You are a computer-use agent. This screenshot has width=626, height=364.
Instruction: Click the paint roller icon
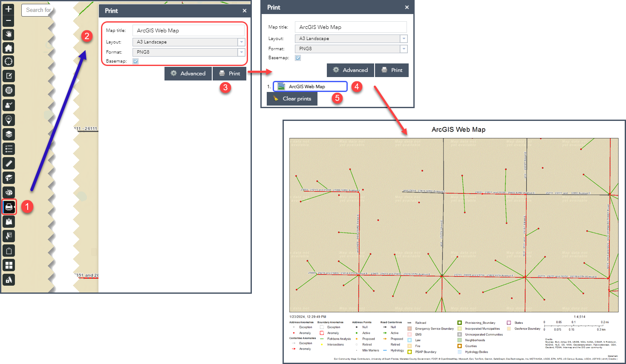pyautogui.click(x=9, y=178)
